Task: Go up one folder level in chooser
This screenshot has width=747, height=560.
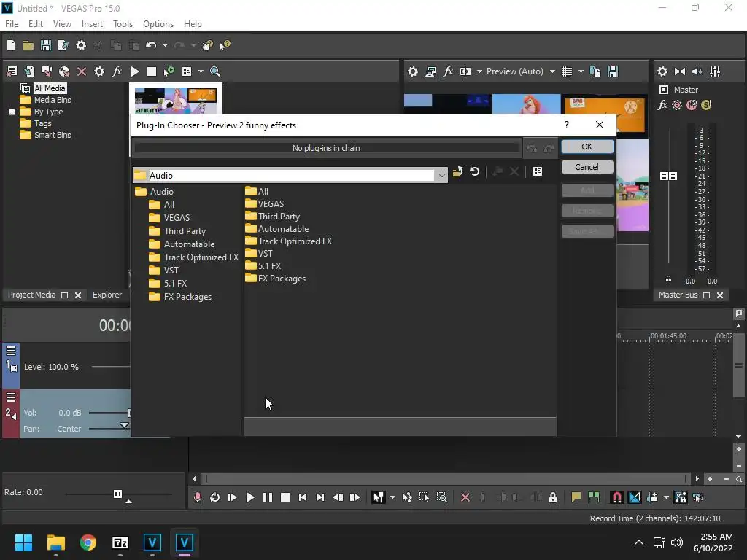Action: (458, 171)
